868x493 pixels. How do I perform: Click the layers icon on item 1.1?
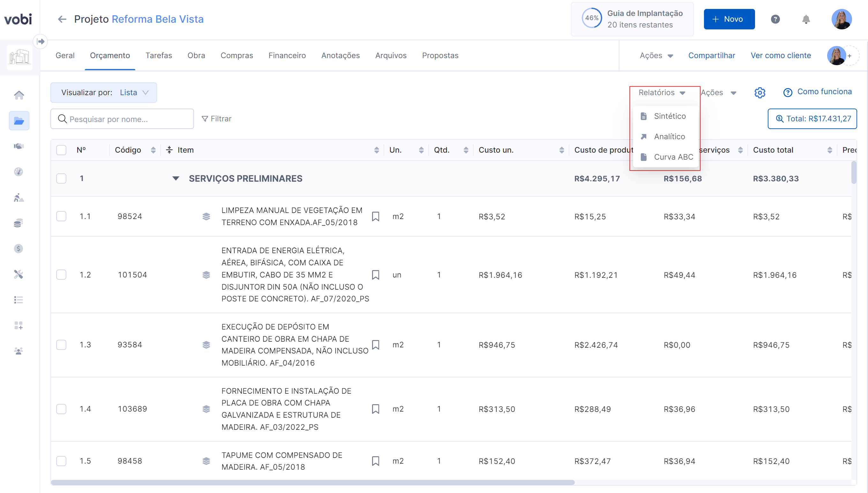206,216
